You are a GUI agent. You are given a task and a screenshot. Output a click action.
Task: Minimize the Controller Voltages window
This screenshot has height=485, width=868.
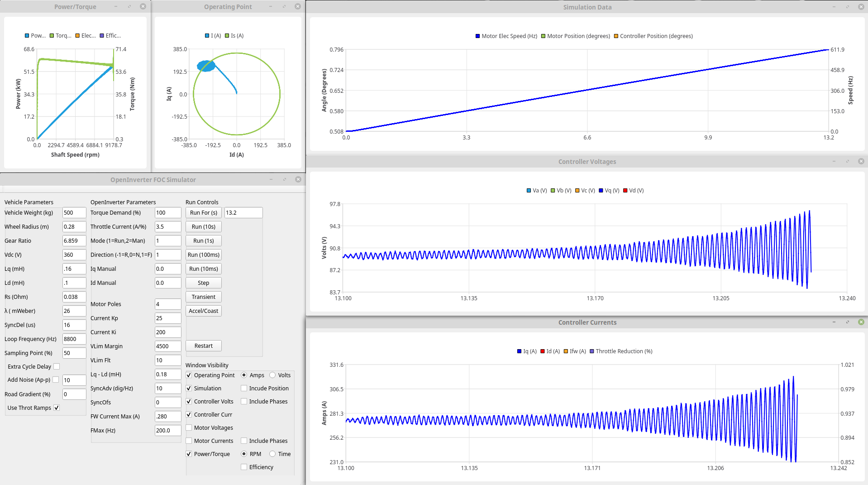click(834, 161)
